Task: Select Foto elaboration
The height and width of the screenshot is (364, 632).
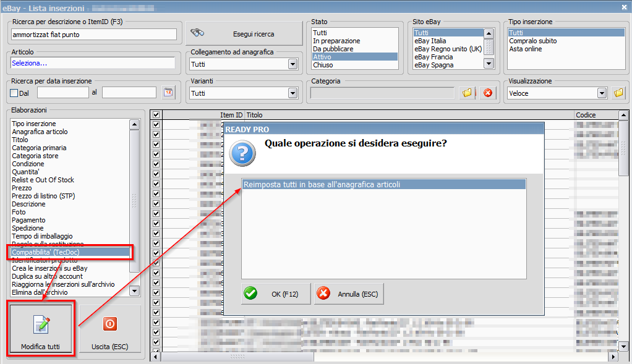Action: [x=70, y=212]
